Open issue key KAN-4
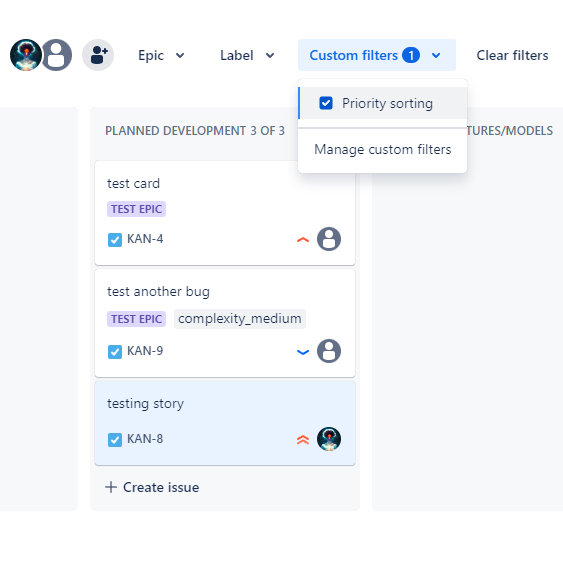Image resolution: width=563 pixels, height=566 pixels. tap(145, 239)
